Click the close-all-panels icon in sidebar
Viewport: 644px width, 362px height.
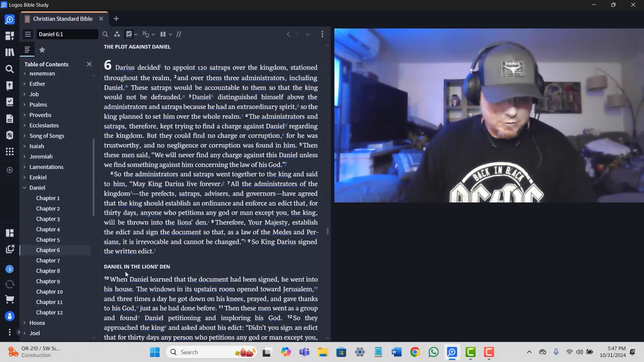click(x=10, y=249)
